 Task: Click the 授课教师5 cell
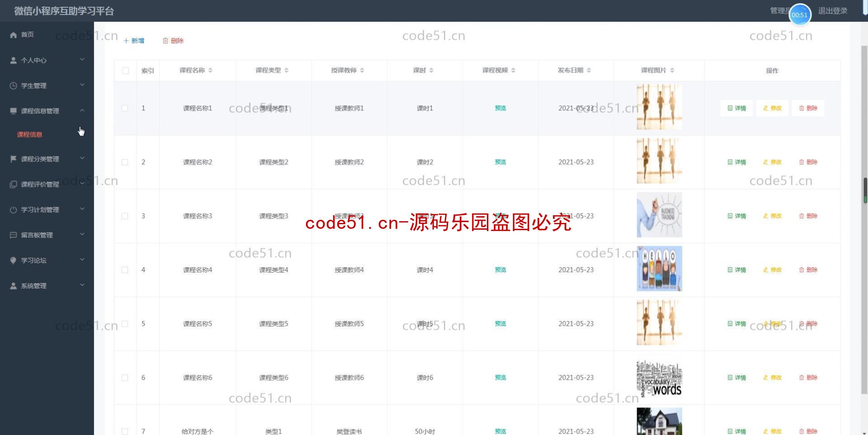[349, 324]
